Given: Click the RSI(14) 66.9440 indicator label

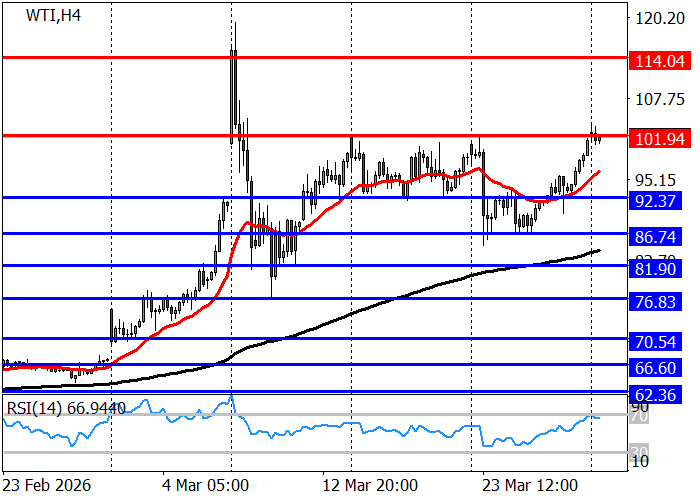Looking at the screenshot, I should pos(66,408).
